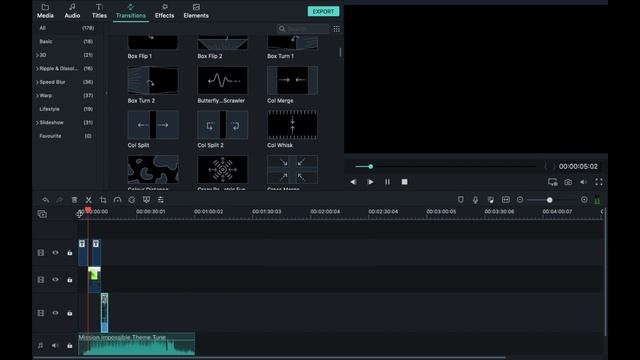Adjust preview volume via speaker icon

pyautogui.click(x=583, y=182)
